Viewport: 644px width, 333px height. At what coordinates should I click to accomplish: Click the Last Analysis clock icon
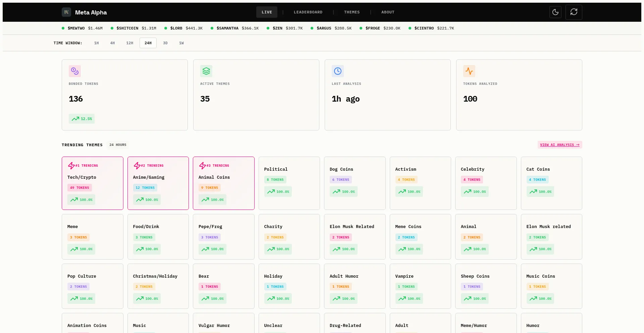tap(338, 71)
